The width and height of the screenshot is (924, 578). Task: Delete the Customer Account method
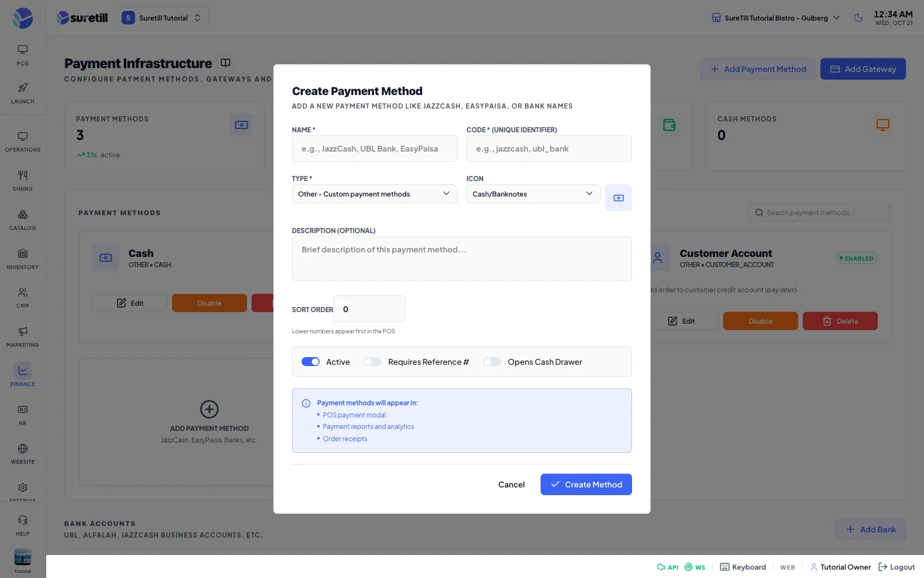840,321
